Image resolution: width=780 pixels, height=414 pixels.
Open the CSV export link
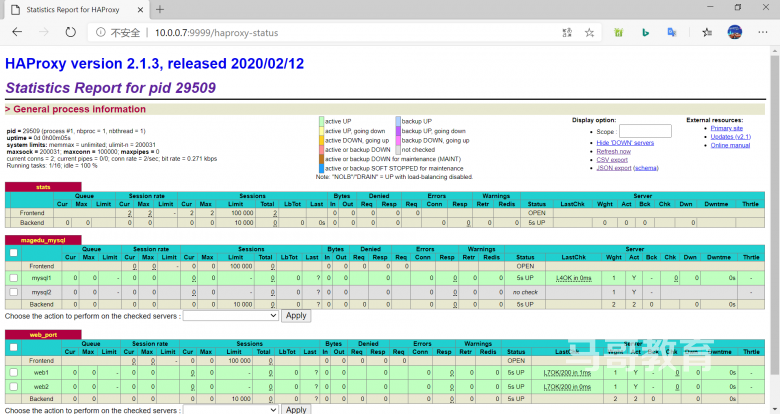(612, 160)
